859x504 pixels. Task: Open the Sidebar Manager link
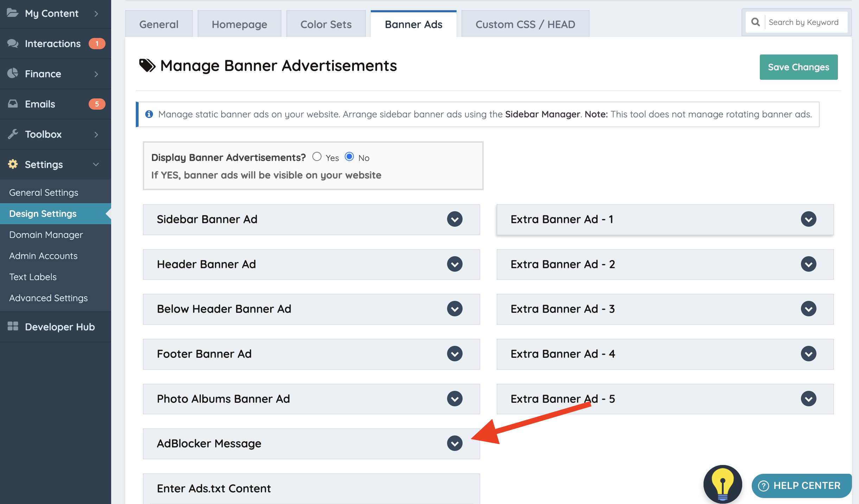click(542, 114)
